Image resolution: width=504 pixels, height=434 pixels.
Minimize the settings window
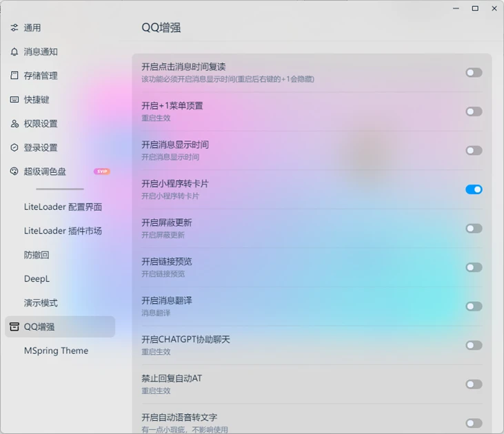pos(456,8)
